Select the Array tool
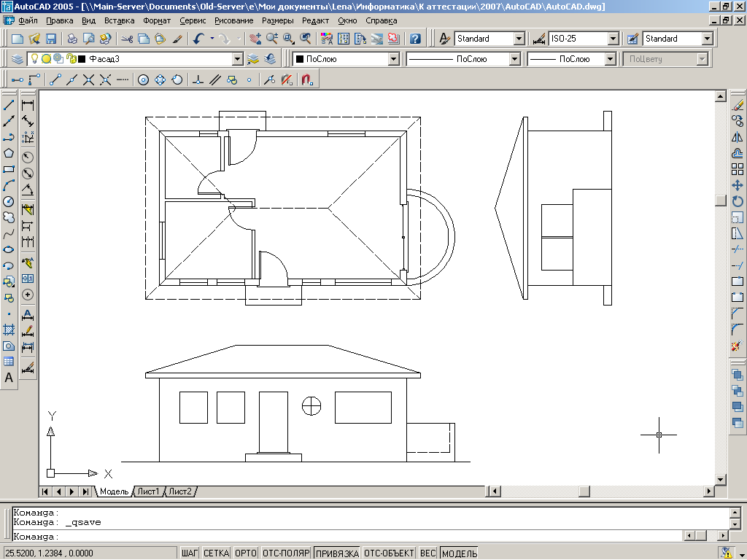 [738, 169]
